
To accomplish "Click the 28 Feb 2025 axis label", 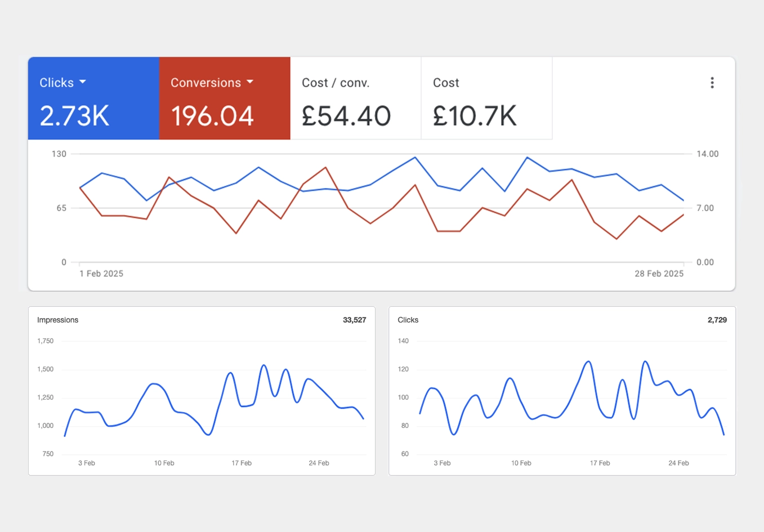I will tap(659, 274).
